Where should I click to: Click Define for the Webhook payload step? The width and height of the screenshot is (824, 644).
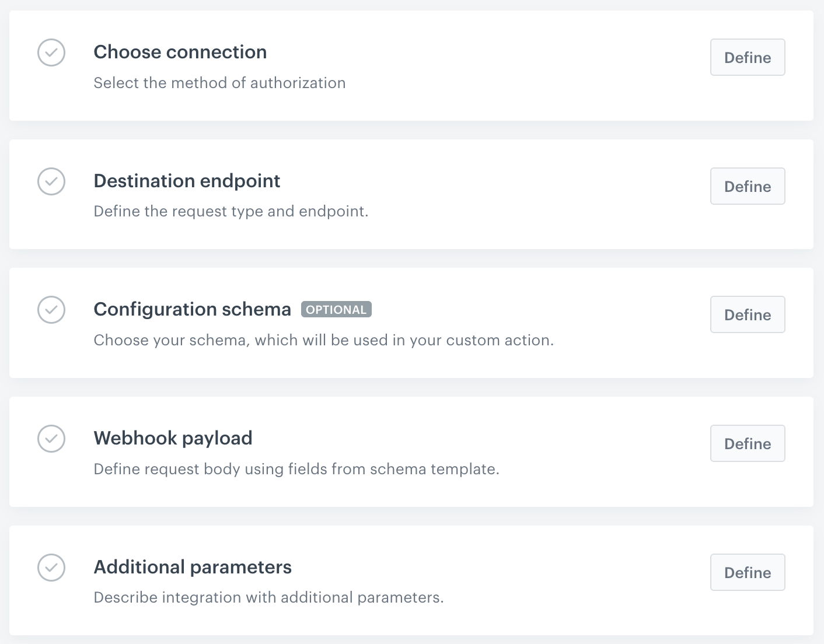tap(748, 443)
